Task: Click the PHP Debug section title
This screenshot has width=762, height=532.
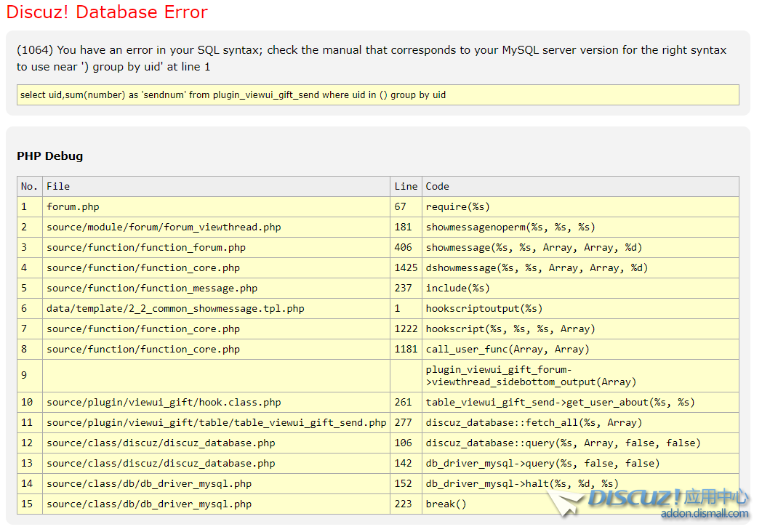Action: coord(49,156)
